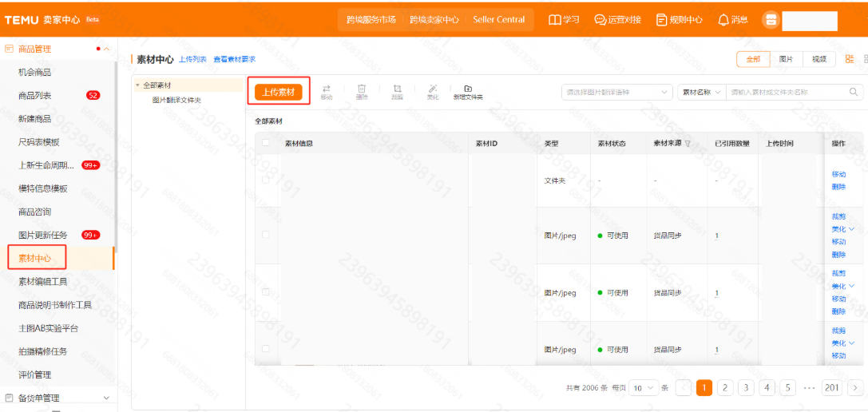This screenshot has height=412, width=868.
Task: Open 主图AB实验平台 in sidebar
Action: click(x=48, y=328)
